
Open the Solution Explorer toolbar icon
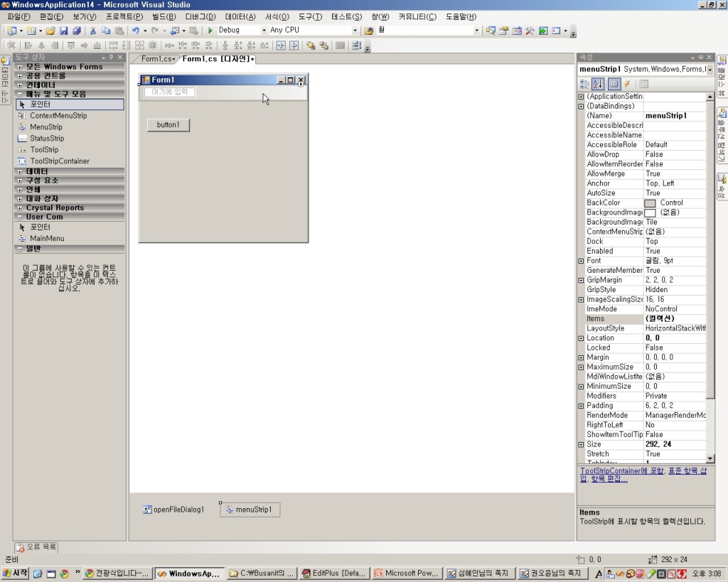click(491, 31)
